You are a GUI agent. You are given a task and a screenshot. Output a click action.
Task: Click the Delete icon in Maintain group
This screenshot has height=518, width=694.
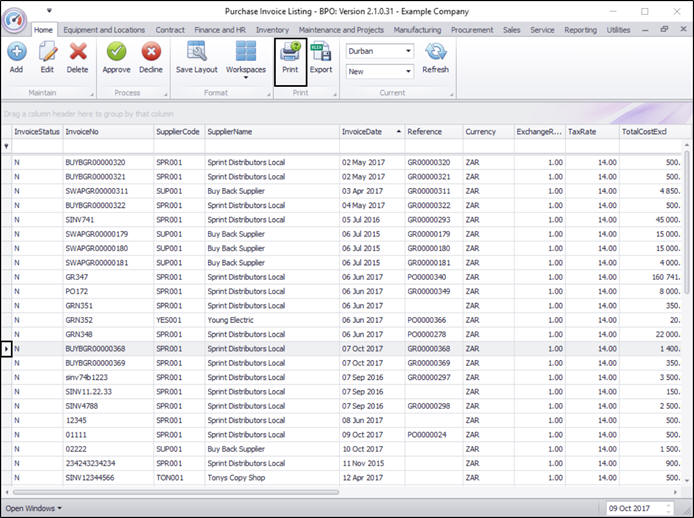tap(78, 56)
